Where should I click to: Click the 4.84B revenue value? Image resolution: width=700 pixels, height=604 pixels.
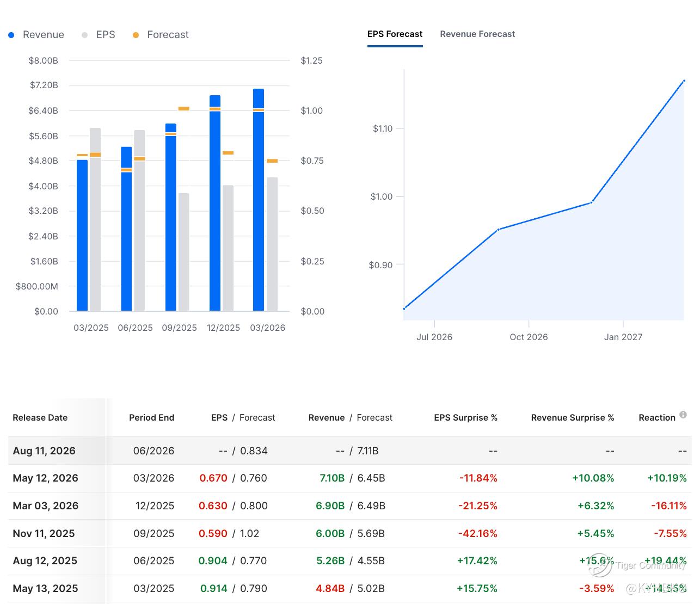[330, 588]
